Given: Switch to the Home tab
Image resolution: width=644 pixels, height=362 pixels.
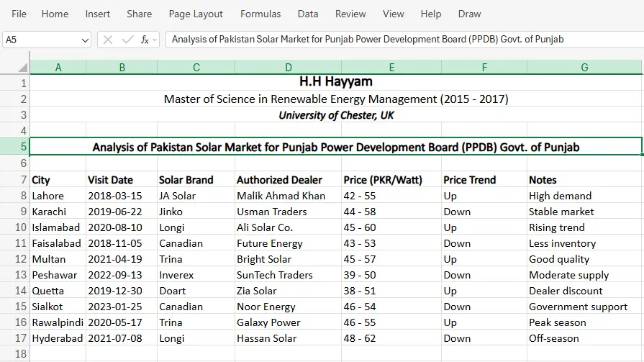Looking at the screenshot, I should point(55,14).
